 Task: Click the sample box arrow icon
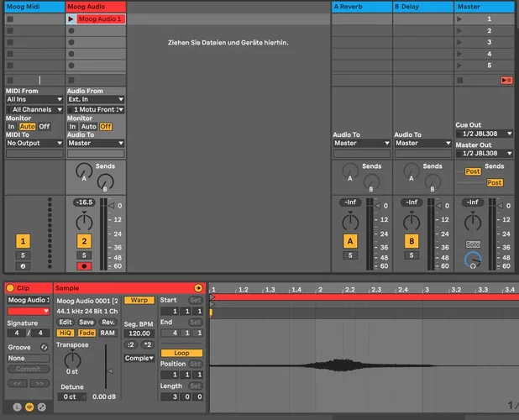[x=198, y=288]
